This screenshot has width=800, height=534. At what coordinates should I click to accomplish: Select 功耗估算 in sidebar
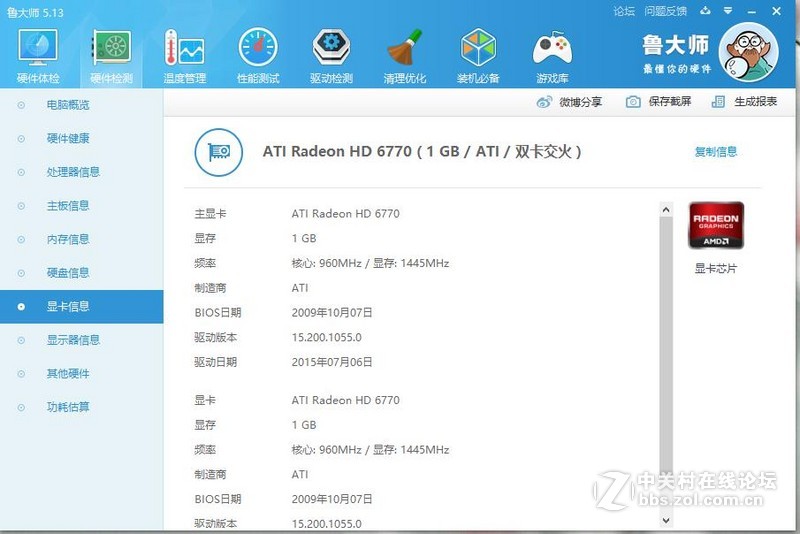pyautogui.click(x=82, y=407)
